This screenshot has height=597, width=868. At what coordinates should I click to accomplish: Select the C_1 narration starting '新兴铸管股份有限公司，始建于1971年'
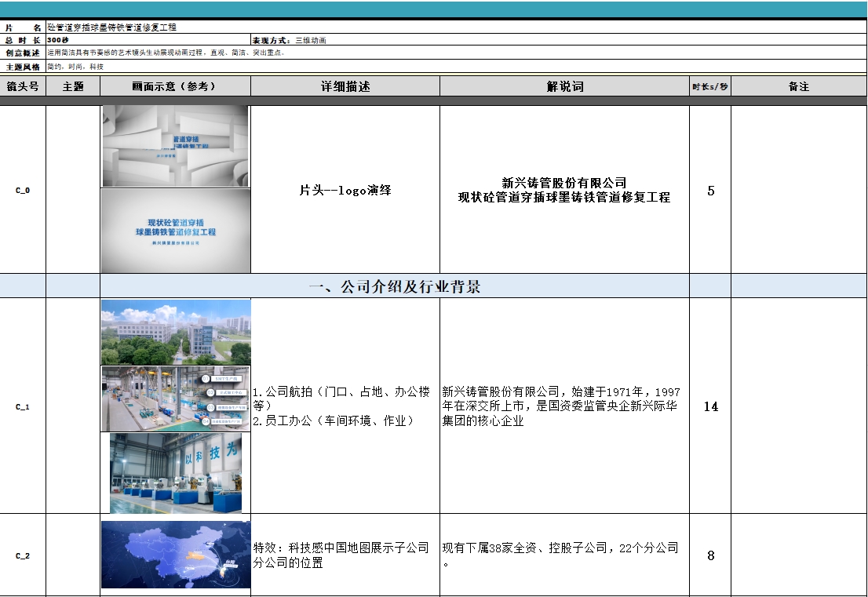point(564,406)
